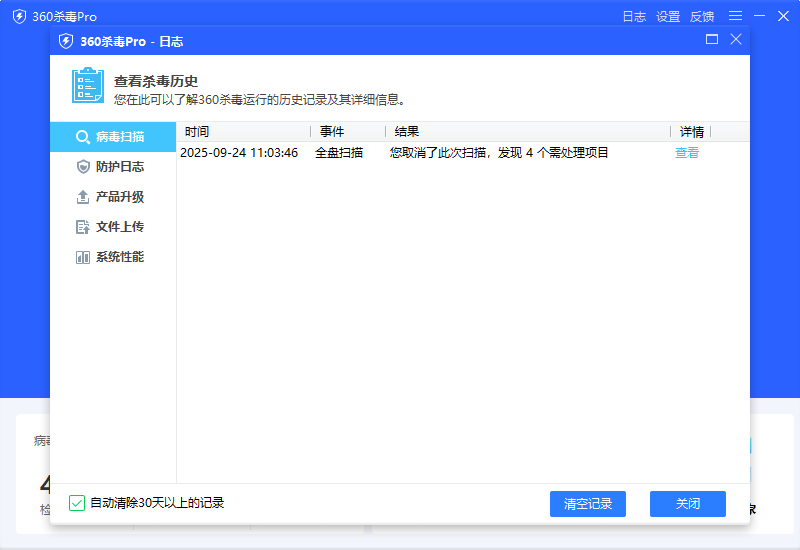Viewport: 800px width, 550px height.
Task: Click the file upload icon for 文件上传
Action: tap(83, 227)
